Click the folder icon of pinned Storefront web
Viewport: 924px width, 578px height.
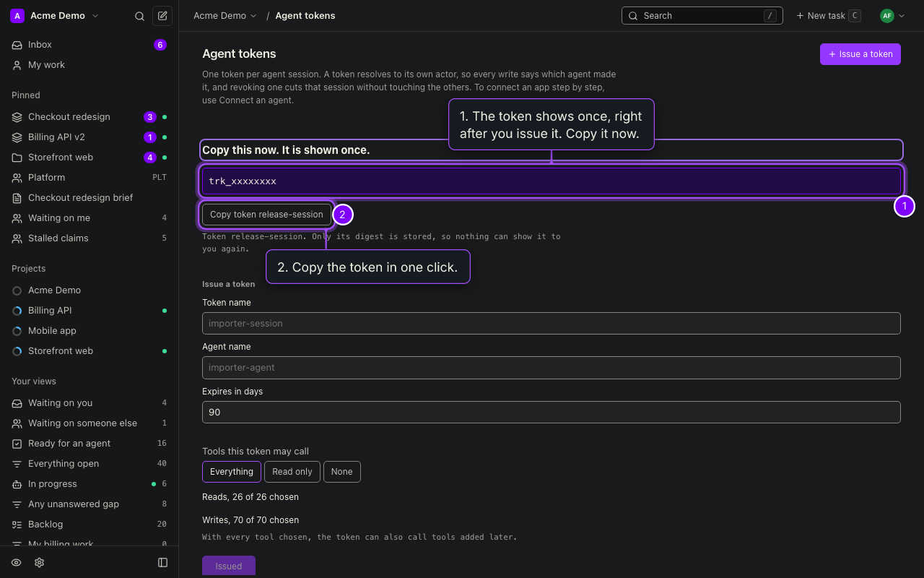pyautogui.click(x=17, y=158)
